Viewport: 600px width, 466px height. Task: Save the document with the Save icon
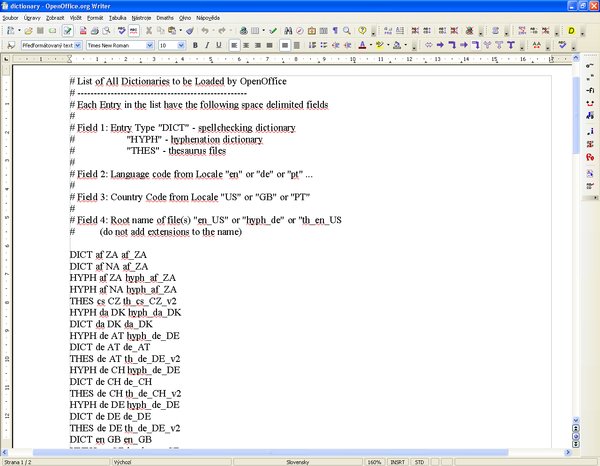40,31
